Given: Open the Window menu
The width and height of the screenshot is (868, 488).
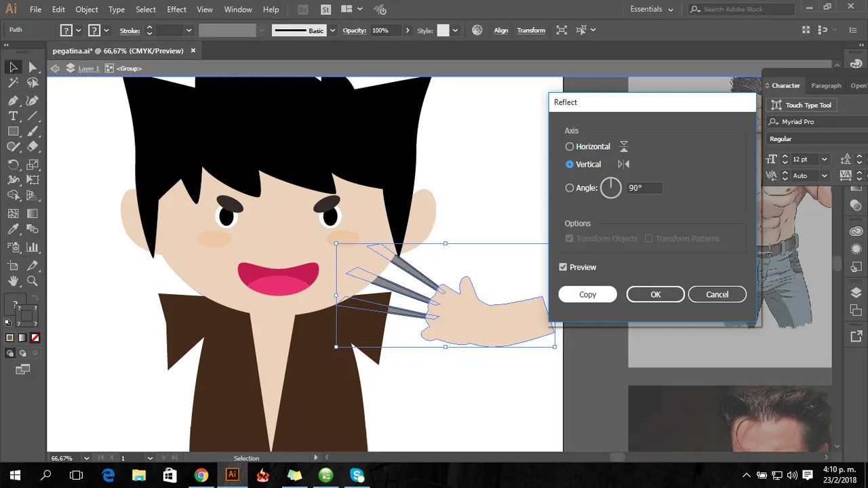Looking at the screenshot, I should [x=238, y=9].
